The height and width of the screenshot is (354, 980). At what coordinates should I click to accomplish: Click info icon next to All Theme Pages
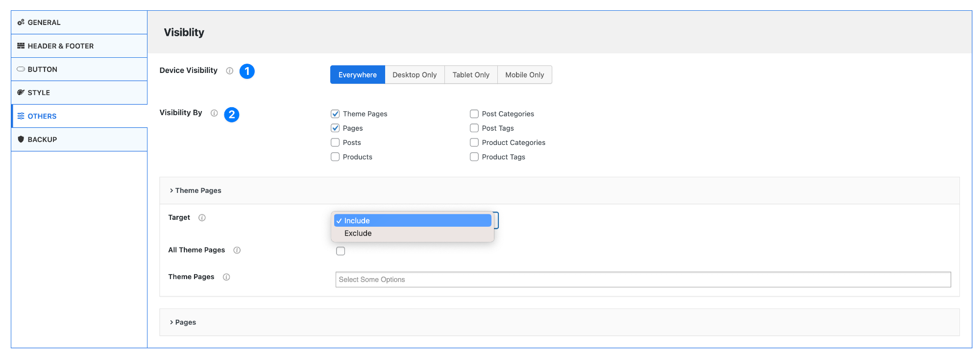click(x=237, y=250)
